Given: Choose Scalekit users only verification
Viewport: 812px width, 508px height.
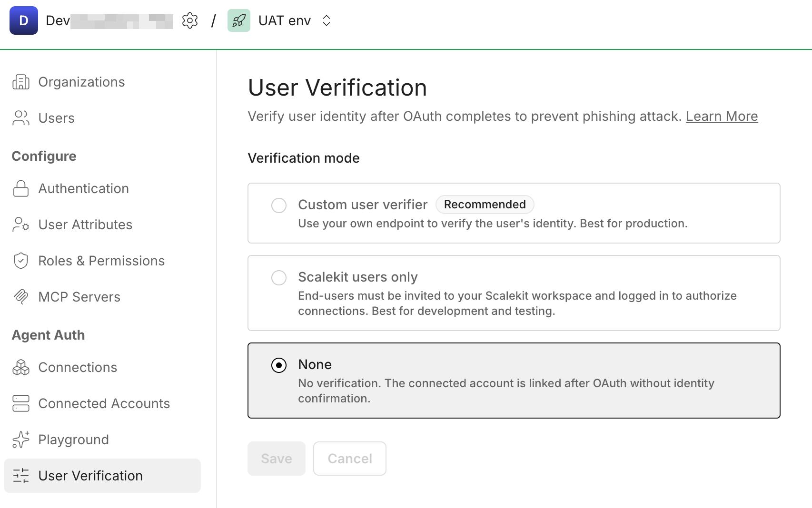Looking at the screenshot, I should (x=278, y=277).
